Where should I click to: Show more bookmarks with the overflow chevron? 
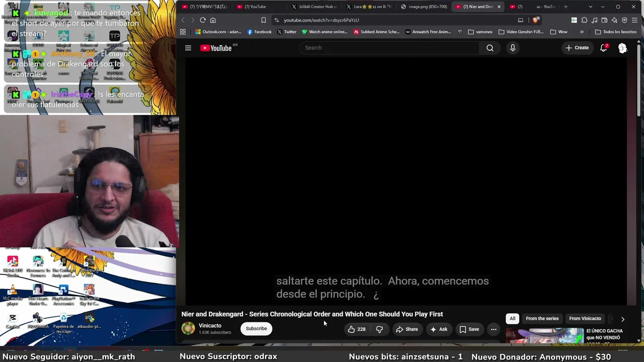[x=582, y=32]
